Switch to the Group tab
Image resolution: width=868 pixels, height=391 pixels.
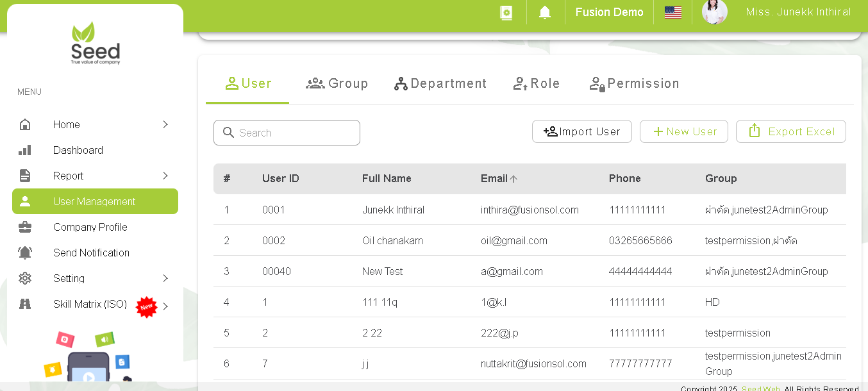(x=337, y=83)
